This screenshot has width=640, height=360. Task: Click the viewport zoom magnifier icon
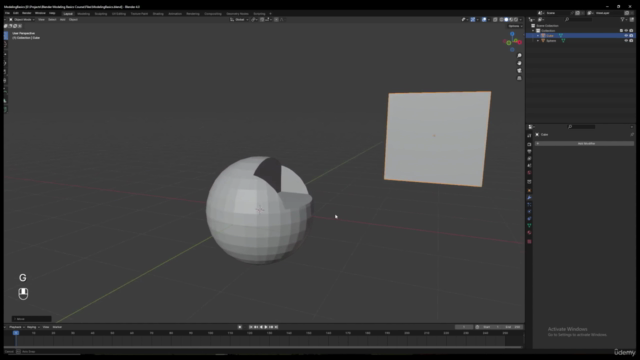click(519, 56)
